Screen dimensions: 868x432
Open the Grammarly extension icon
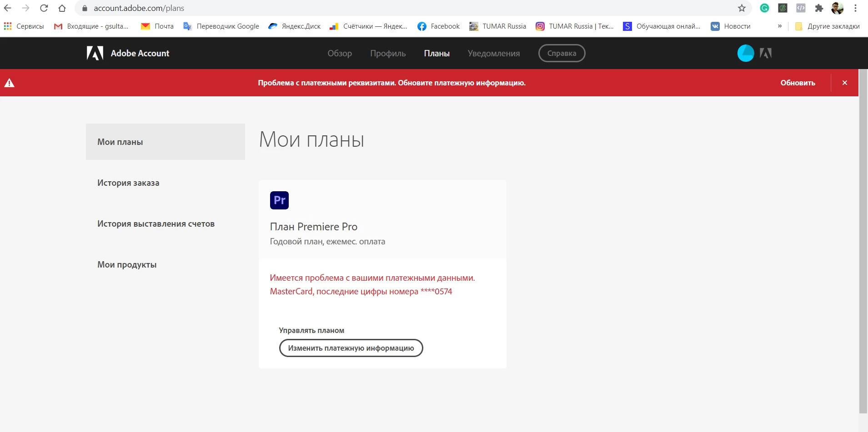tap(764, 8)
